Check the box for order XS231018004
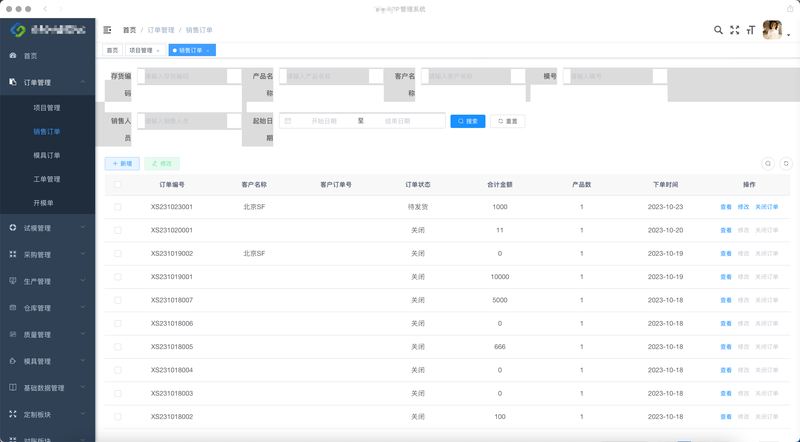 (x=118, y=370)
